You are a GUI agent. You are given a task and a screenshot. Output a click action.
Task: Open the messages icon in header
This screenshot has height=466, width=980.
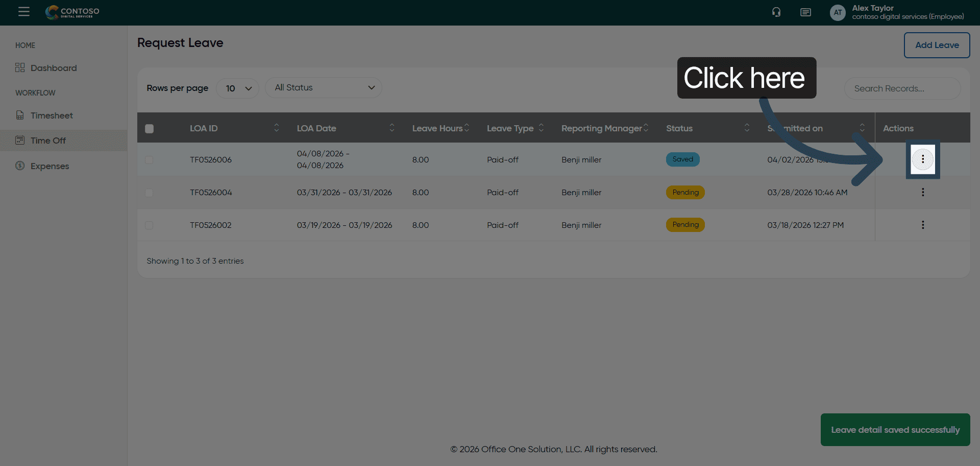coord(805,12)
